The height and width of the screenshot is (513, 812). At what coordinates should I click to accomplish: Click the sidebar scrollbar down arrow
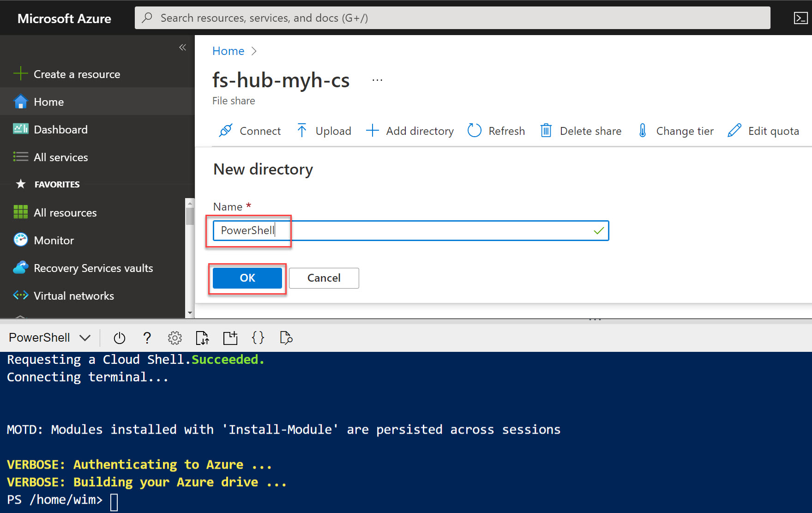(190, 313)
